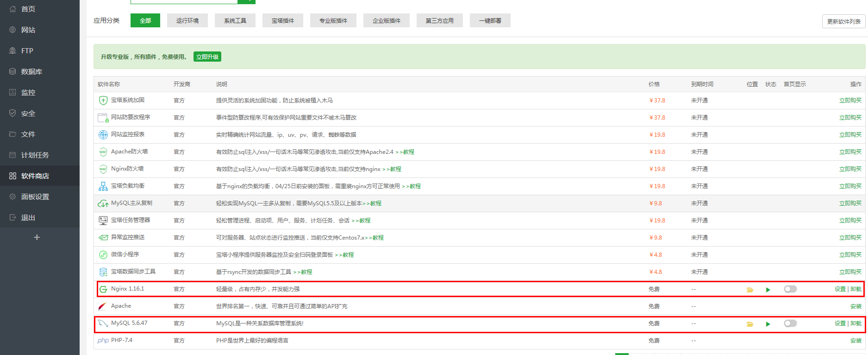Click the 立即升级 upgrade button
This screenshot has height=355, width=868.
[207, 57]
